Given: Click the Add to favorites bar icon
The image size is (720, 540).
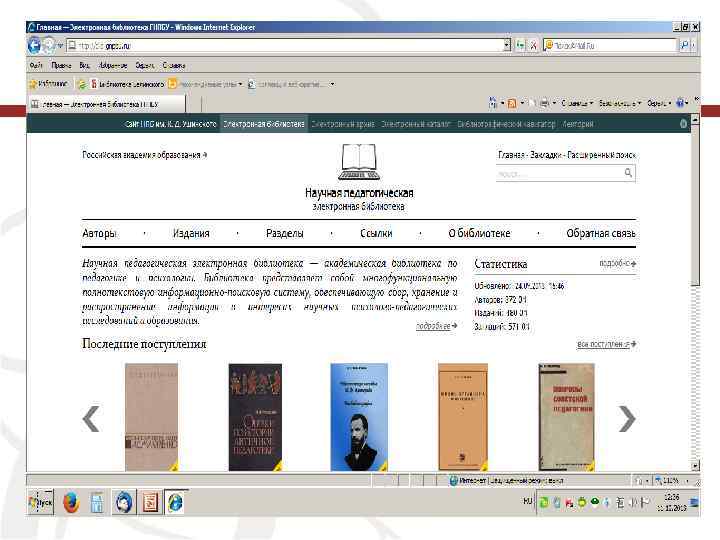Looking at the screenshot, I should click(82, 84).
